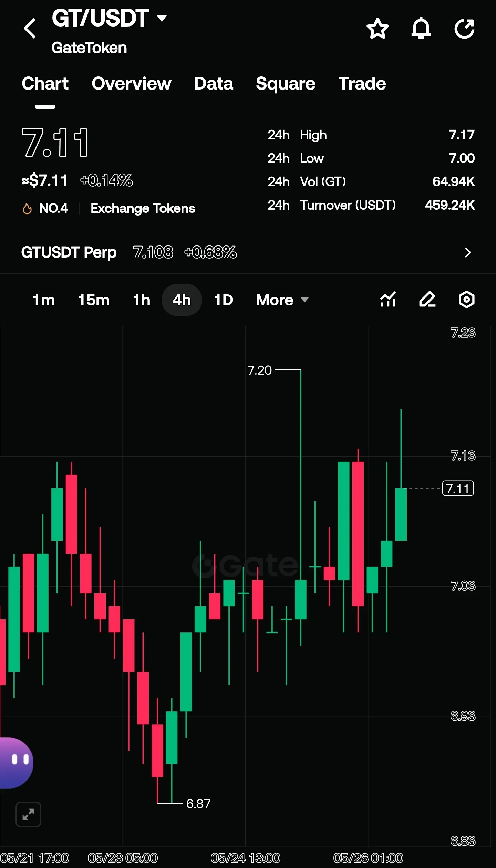Select the drawing pencil tool
Viewport: 496px width, 868px height.
pyautogui.click(x=427, y=300)
